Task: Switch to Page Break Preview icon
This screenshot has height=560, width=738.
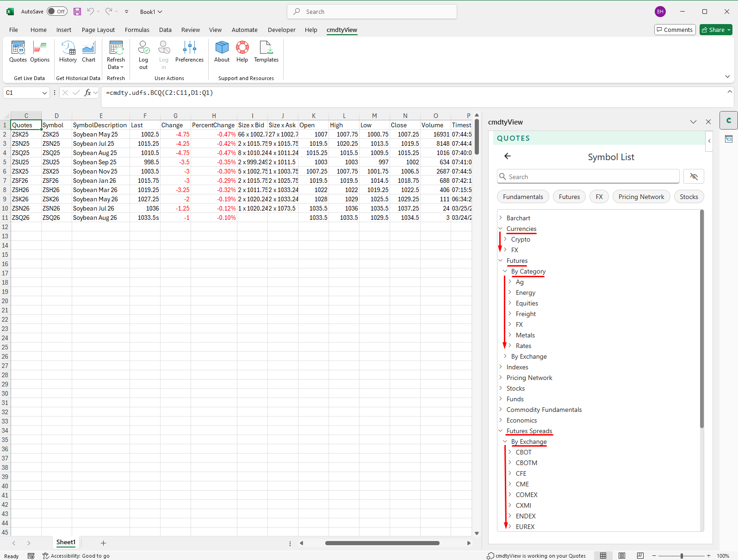Action: pyautogui.click(x=640, y=555)
